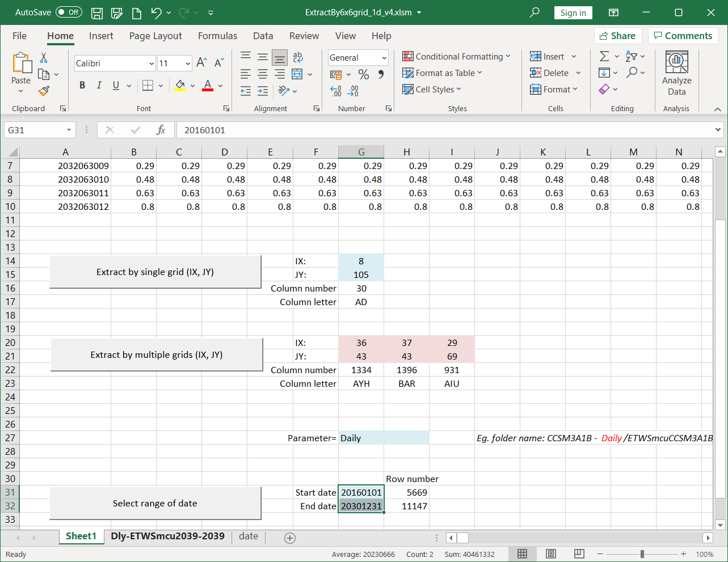The image size is (728, 562).
Task: Click the Share button
Action: click(x=618, y=36)
